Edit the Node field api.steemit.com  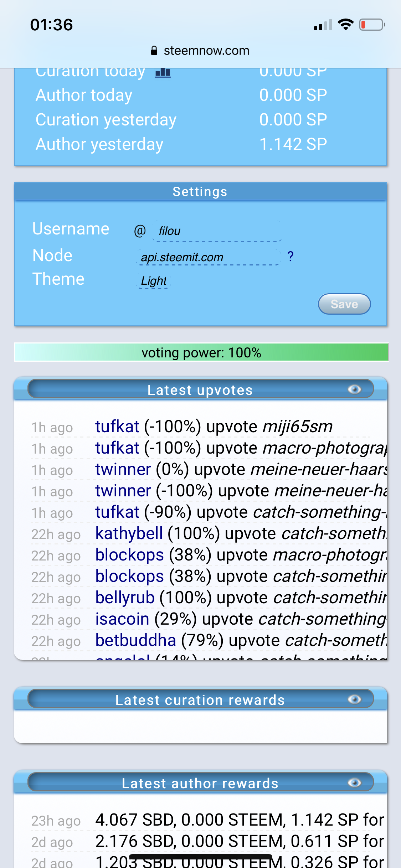[209, 257]
